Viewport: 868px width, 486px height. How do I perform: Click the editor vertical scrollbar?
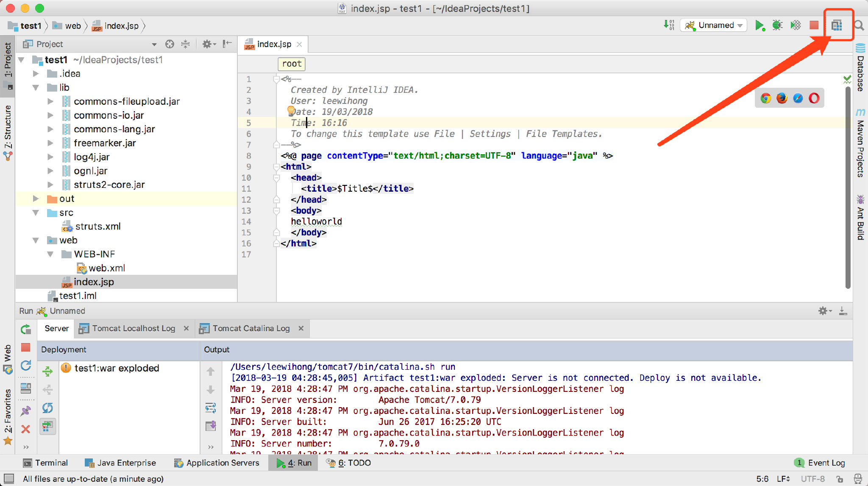point(848,187)
